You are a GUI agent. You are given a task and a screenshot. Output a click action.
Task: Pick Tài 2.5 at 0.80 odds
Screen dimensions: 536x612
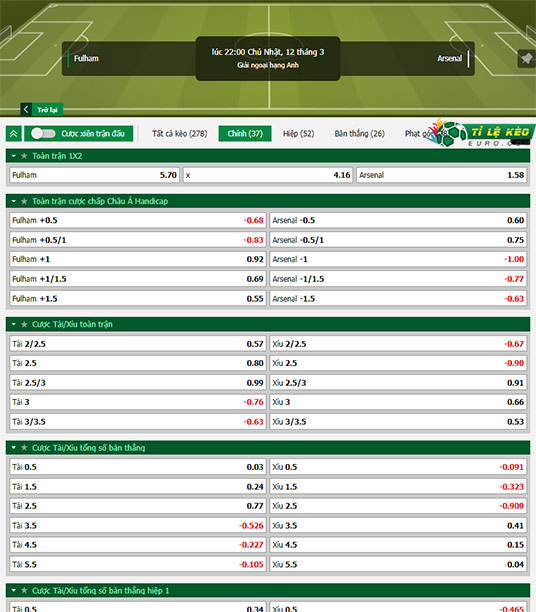coord(138,363)
